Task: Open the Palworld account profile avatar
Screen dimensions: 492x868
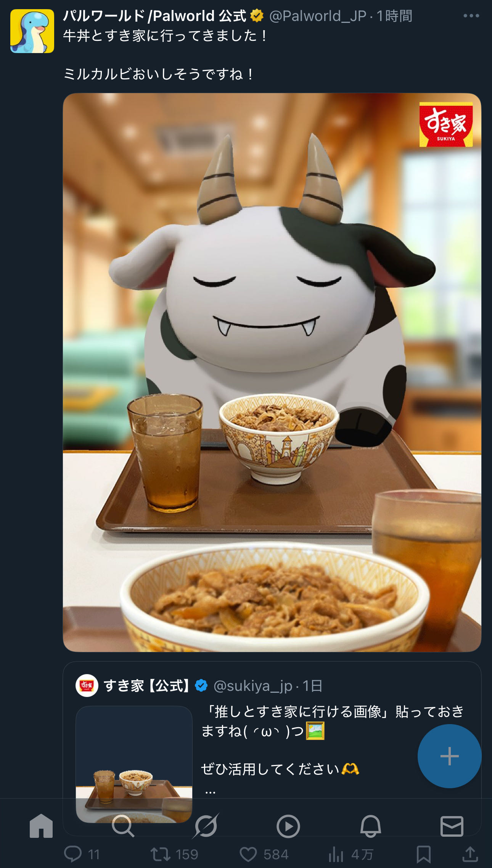Action: click(x=32, y=31)
